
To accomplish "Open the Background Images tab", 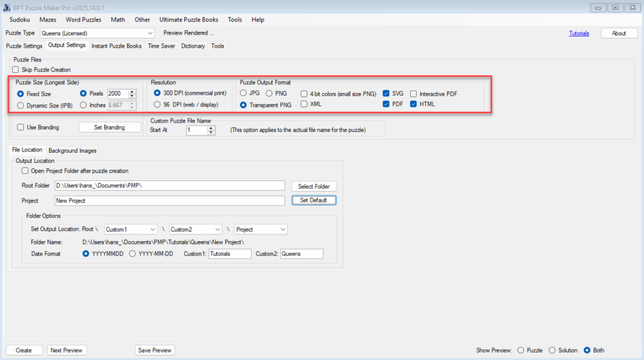I will point(72,151).
